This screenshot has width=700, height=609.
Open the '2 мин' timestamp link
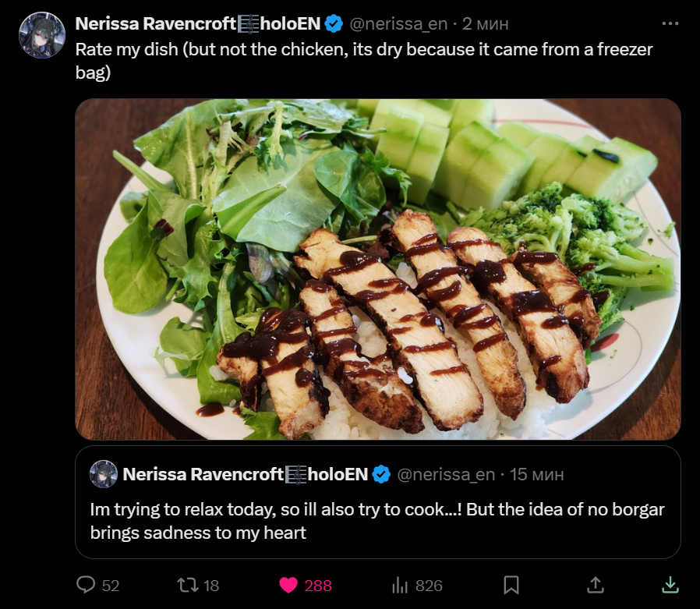tap(486, 23)
